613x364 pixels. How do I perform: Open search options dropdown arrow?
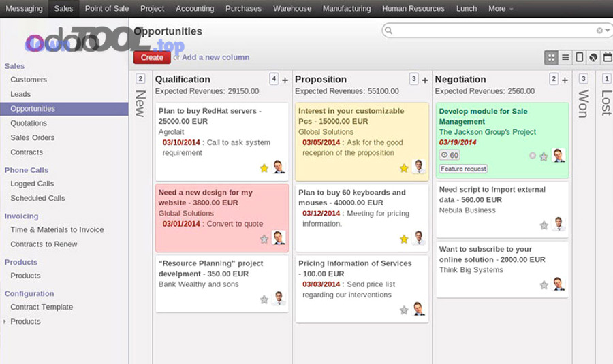click(x=608, y=30)
